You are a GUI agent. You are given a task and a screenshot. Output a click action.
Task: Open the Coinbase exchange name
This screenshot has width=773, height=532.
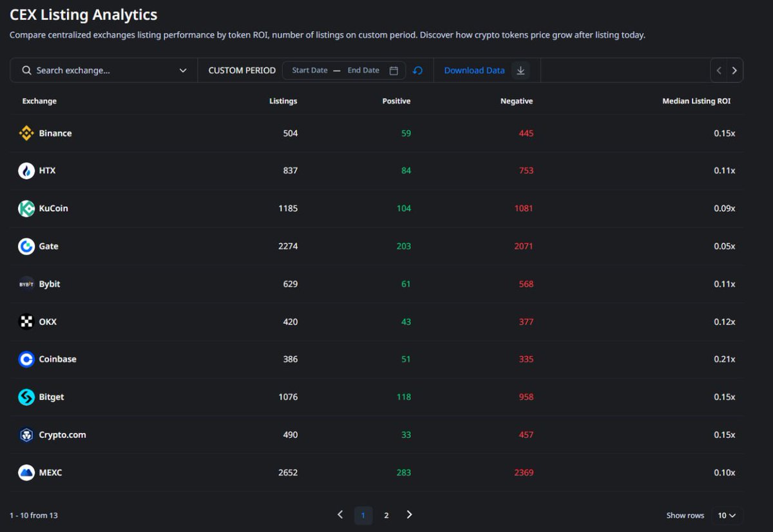point(57,359)
